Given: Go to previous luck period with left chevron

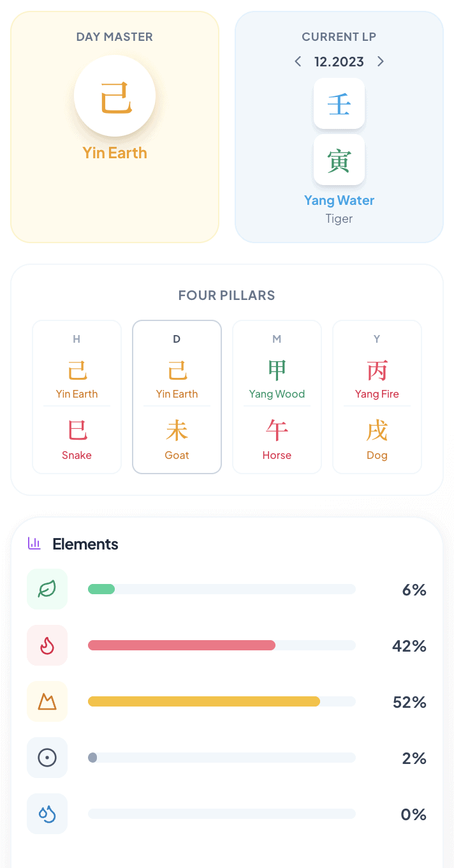Looking at the screenshot, I should tap(298, 61).
